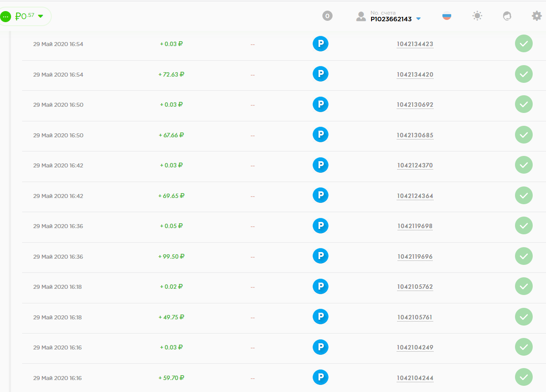Click the notifications counter showing 0
This screenshot has width=546, height=392.
pos(327,16)
